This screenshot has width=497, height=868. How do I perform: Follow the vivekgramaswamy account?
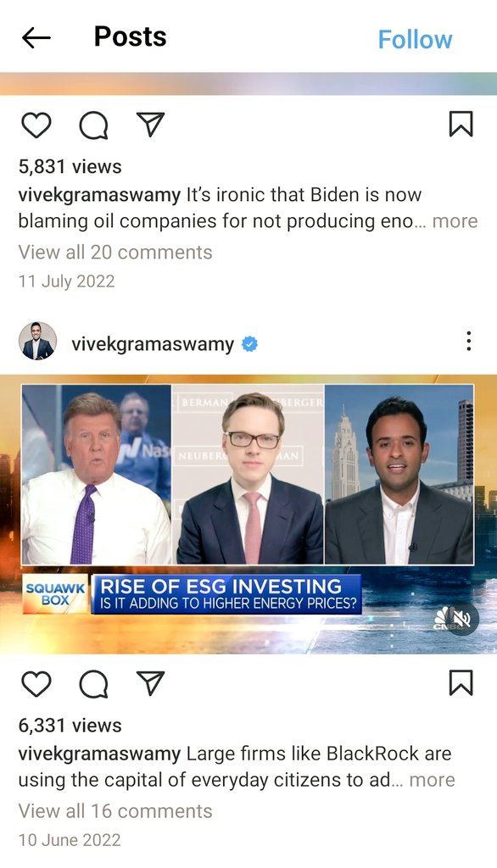tap(415, 39)
